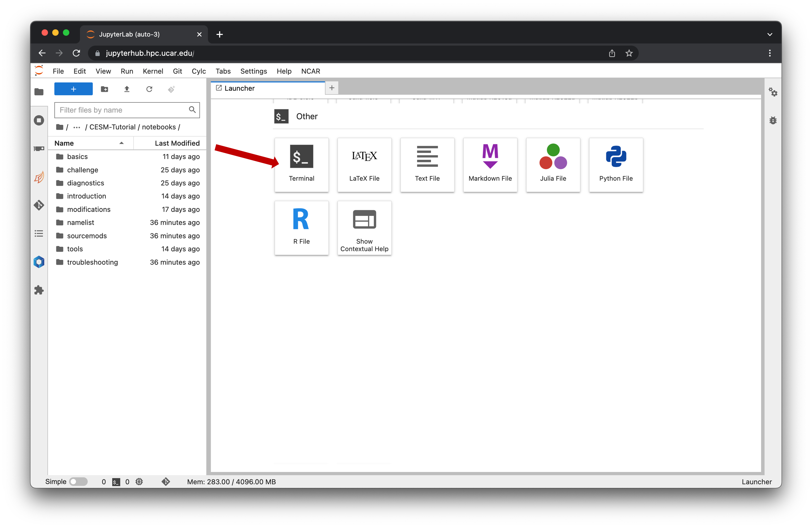The width and height of the screenshot is (812, 528).
Task: Open the Terminal launcher card
Action: [x=301, y=165]
